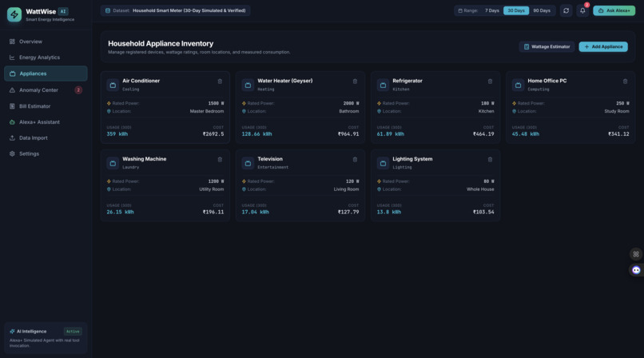Viewport: 644px width, 358px height.
Task: Open the Dataset selector for Household Smart Meter
Action: [x=175, y=10]
